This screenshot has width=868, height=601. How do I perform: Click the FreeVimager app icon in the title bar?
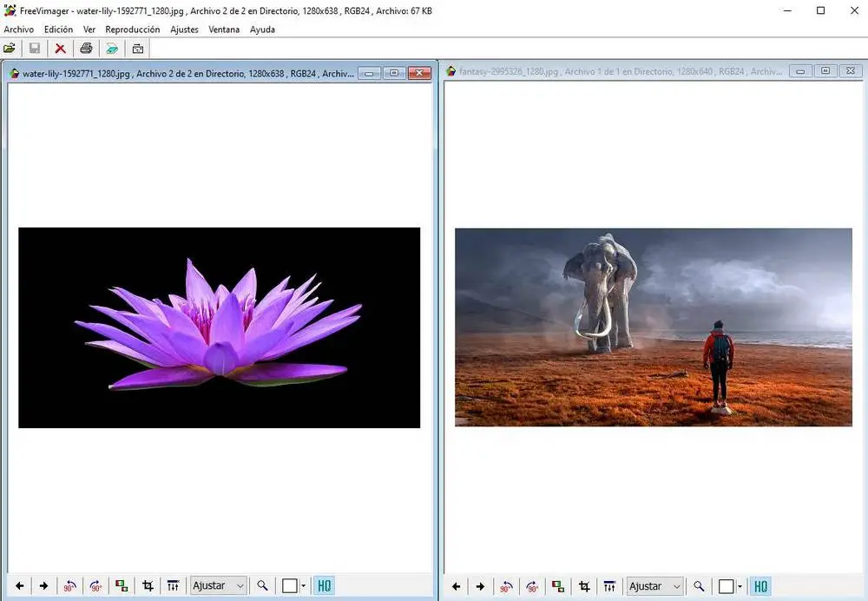tap(10, 10)
